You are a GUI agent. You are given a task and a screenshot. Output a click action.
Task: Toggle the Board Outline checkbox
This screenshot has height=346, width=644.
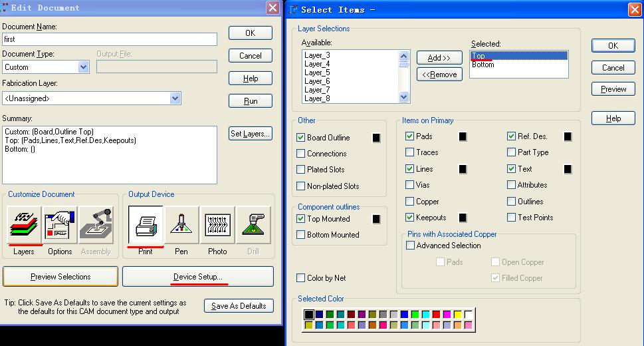click(300, 138)
